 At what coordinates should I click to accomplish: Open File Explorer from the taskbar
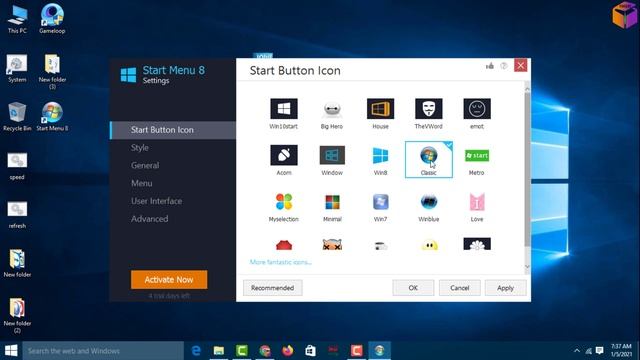pyautogui.click(x=219, y=351)
